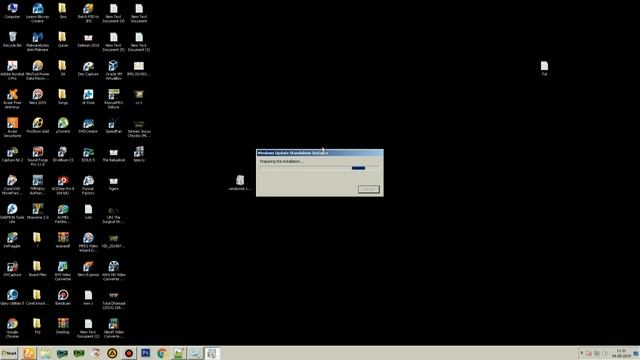Select the DAEMON Tools Lite shortcut
The width and height of the screenshot is (640, 360).
[x=12, y=213]
